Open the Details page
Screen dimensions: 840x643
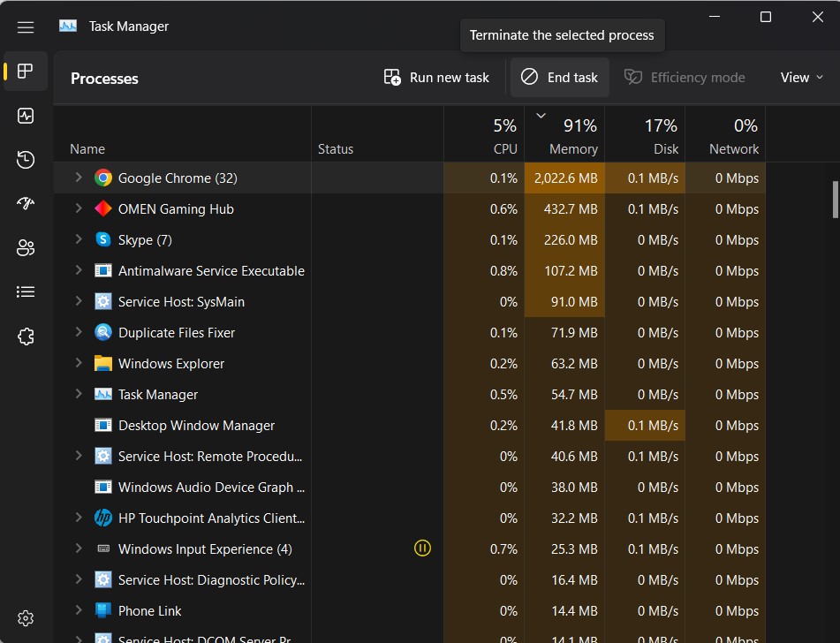(26, 291)
